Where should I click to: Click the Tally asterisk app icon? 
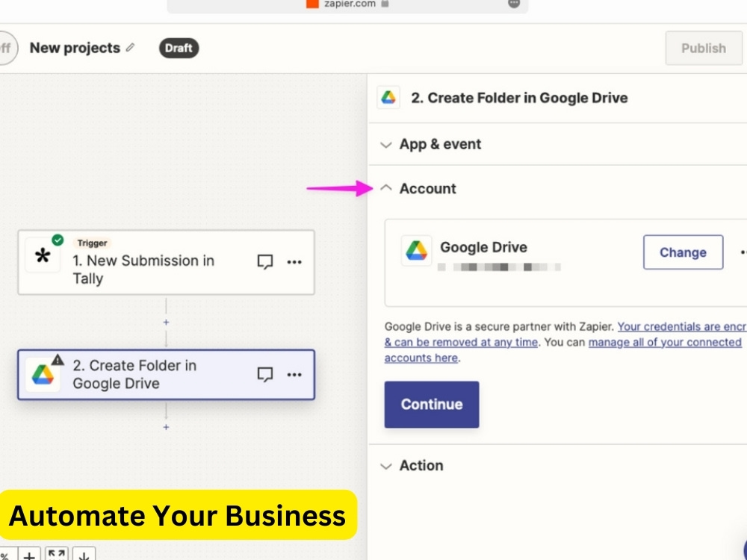point(43,256)
